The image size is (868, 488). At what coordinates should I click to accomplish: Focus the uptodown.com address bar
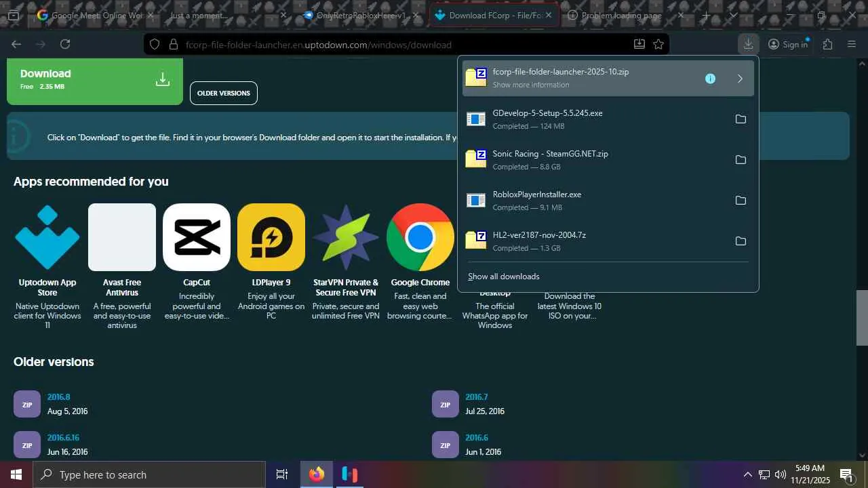click(x=407, y=44)
